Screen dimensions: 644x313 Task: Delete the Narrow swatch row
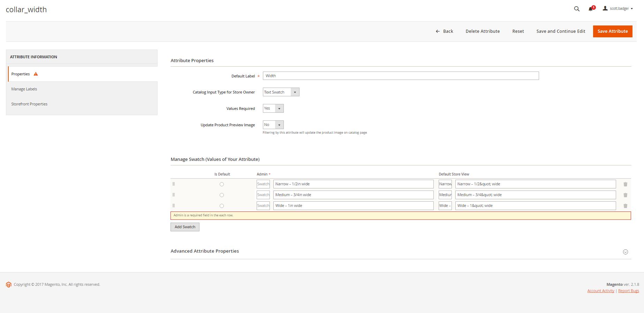pos(625,184)
